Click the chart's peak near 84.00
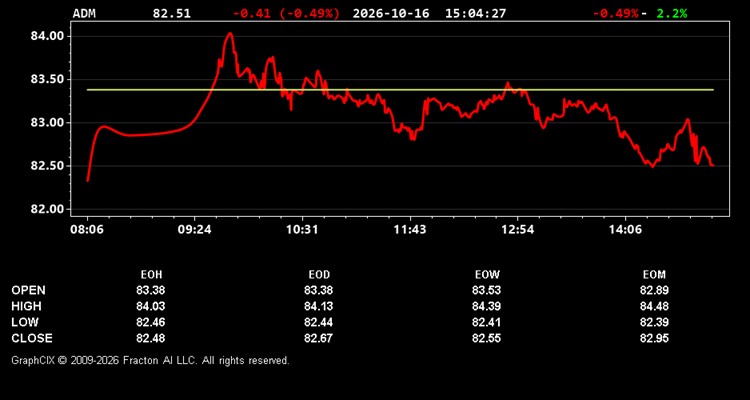The image size is (750, 400). (x=230, y=34)
